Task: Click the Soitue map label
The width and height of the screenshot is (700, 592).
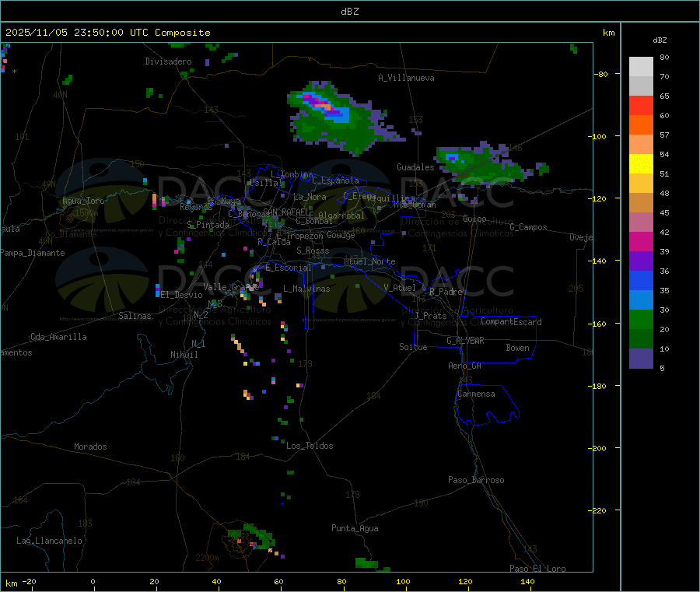Action: click(x=413, y=347)
